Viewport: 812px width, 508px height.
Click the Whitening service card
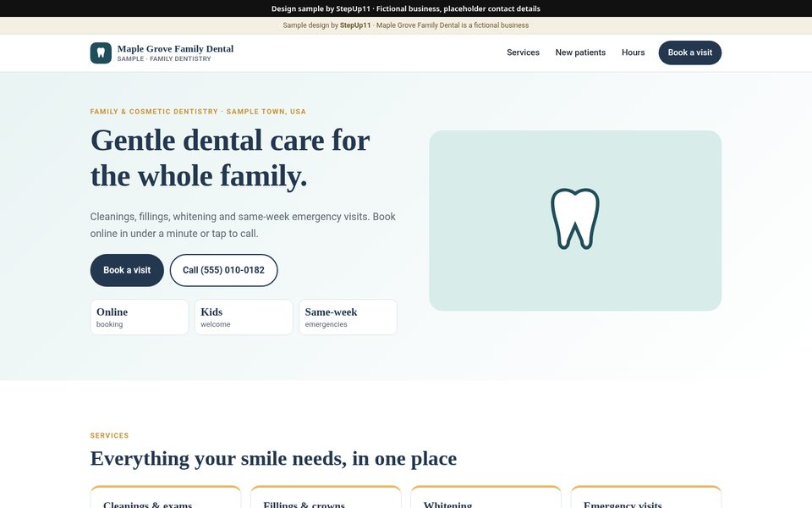tap(486, 497)
